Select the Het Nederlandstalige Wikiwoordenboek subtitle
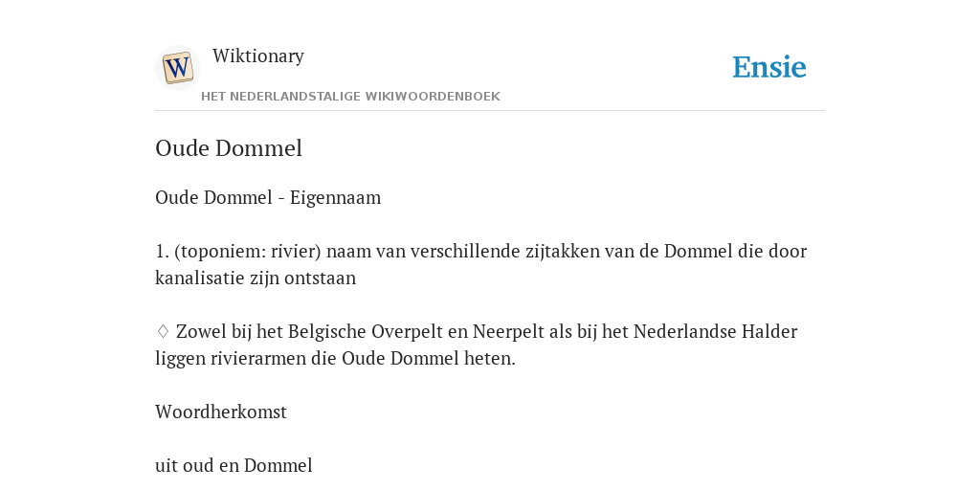Image resolution: width=980 pixels, height=490 pixels. point(350,97)
